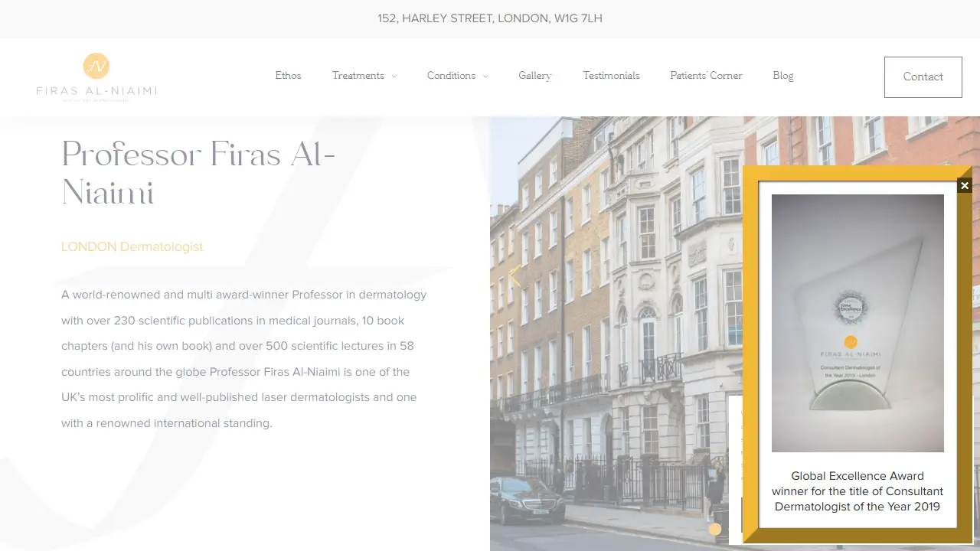Click the LONDON Dermatologist subtitle
The width and height of the screenshot is (980, 551).
(132, 246)
